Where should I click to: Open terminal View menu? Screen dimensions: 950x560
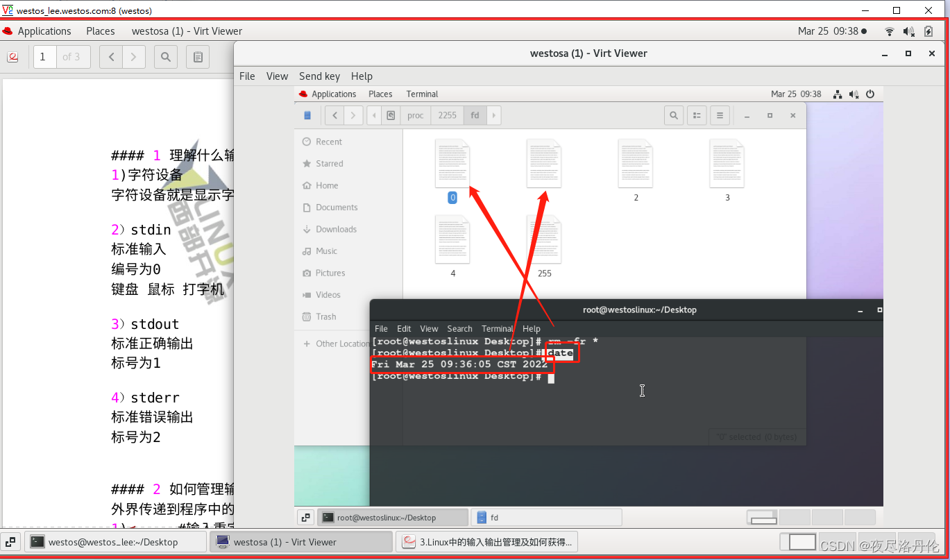pyautogui.click(x=429, y=329)
